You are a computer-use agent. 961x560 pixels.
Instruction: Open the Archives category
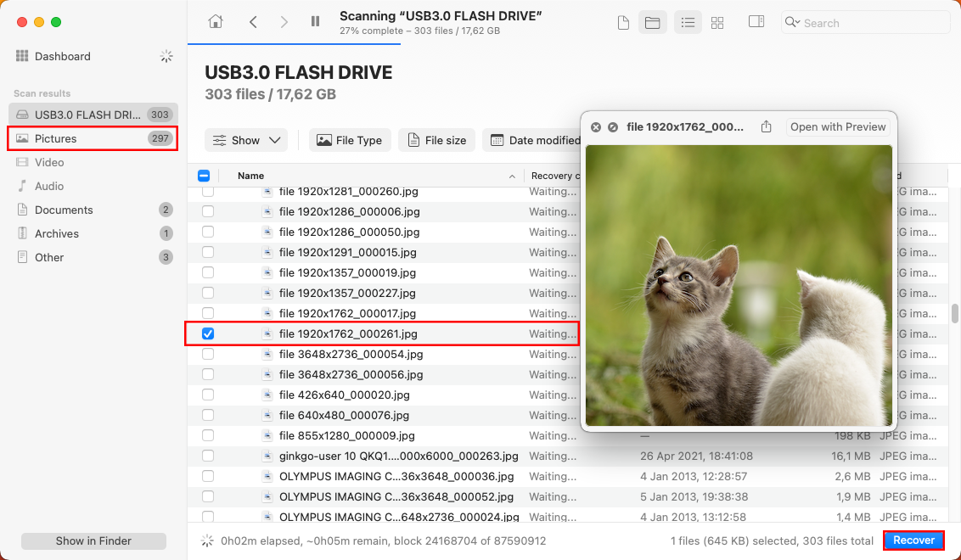pos(93,233)
